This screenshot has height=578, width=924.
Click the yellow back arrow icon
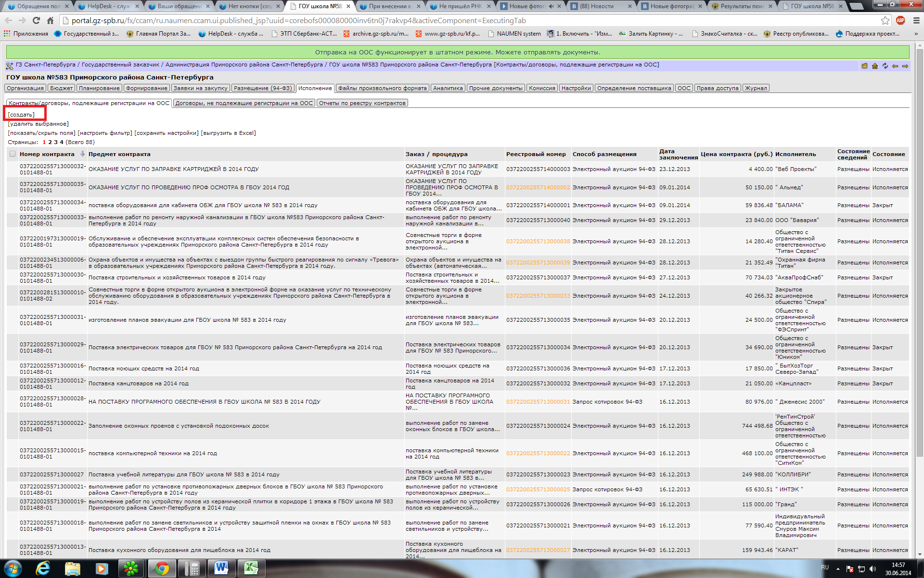(x=895, y=66)
